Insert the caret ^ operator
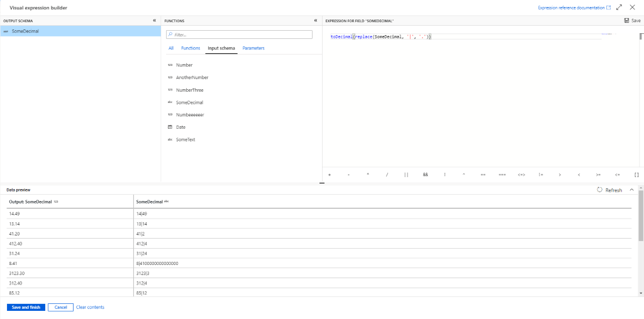This screenshot has width=644, height=319. click(x=464, y=175)
